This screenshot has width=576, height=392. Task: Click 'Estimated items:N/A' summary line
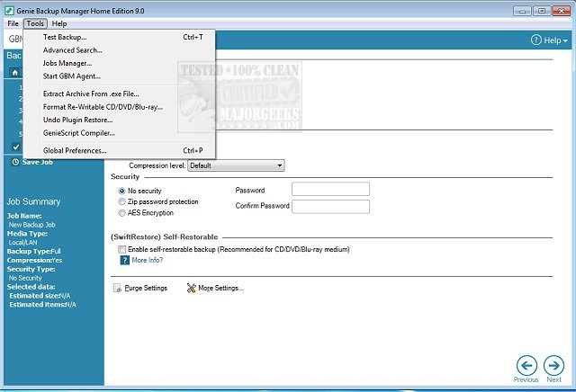(x=42, y=304)
